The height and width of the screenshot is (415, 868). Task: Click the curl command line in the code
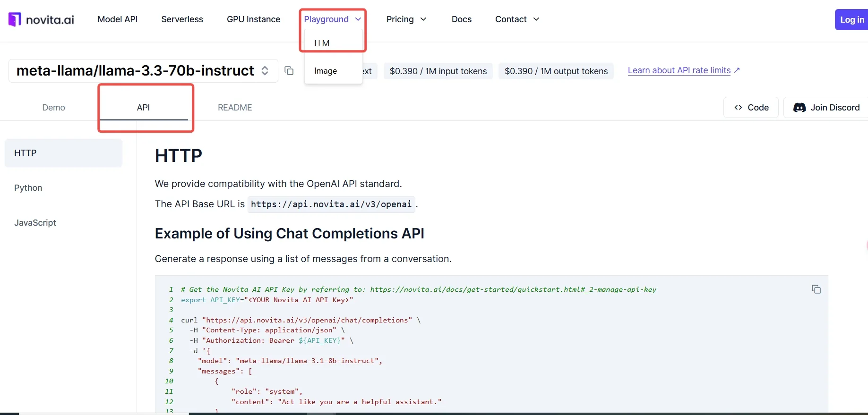coord(301,320)
